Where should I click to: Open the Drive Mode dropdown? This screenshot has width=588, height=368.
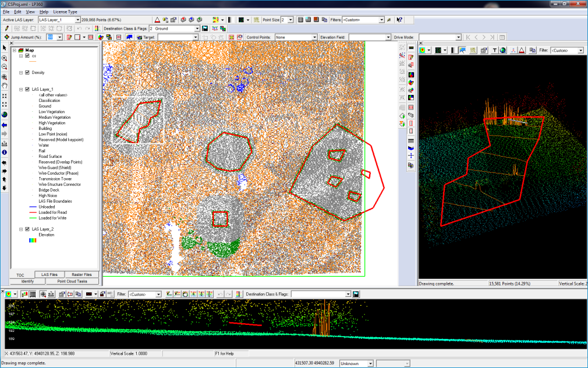click(x=458, y=37)
